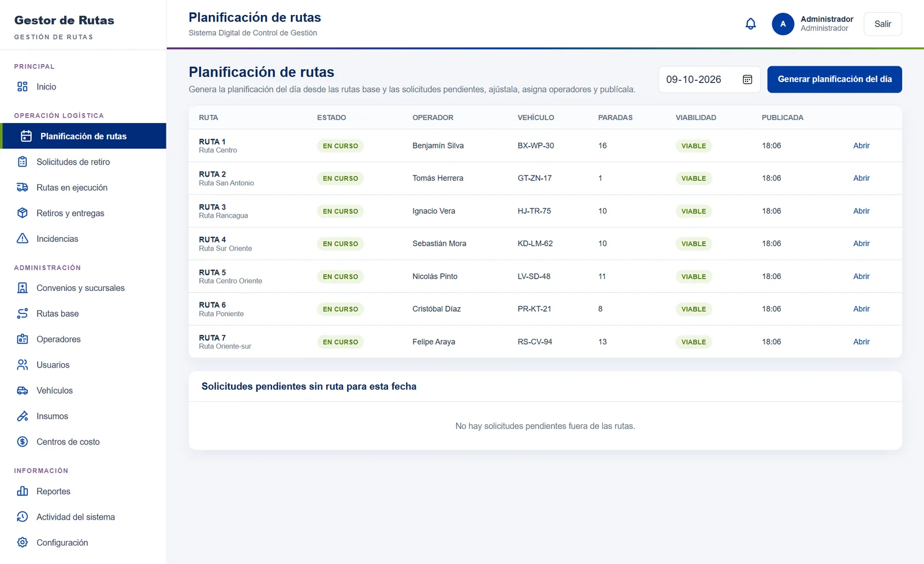924x564 pixels.
Task: Click the Salir logout button
Action: tap(882, 24)
